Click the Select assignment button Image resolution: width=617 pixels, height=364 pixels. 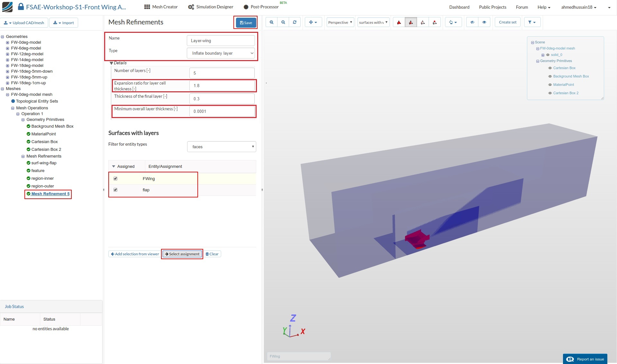(182, 254)
